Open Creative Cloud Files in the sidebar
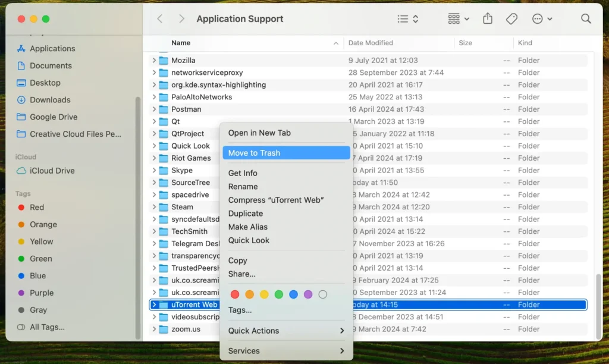This screenshot has width=609, height=364. (x=69, y=134)
